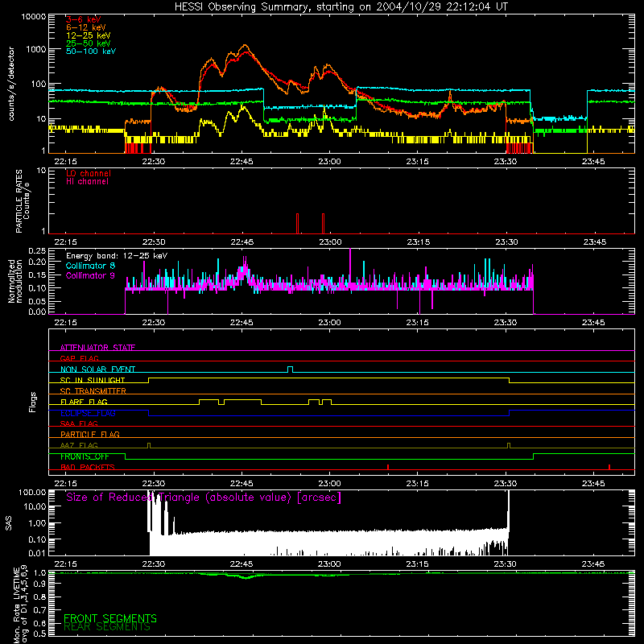This screenshot has width=644, height=644.
Task: Select the '25-50 keV' legend label
Action: [89, 43]
